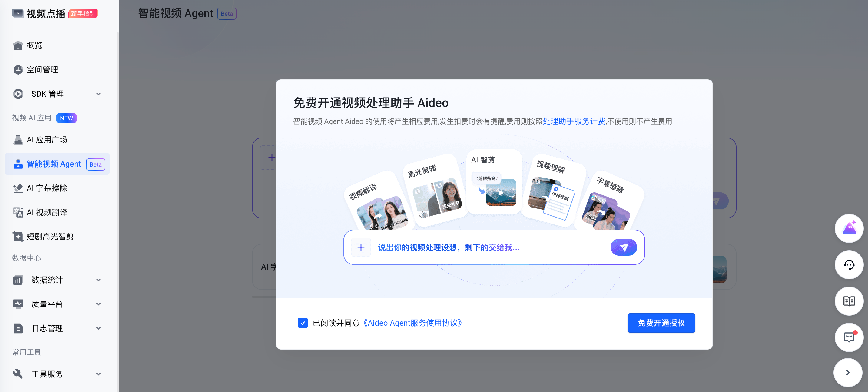Open the 处理助手服务计费 link

click(574, 121)
